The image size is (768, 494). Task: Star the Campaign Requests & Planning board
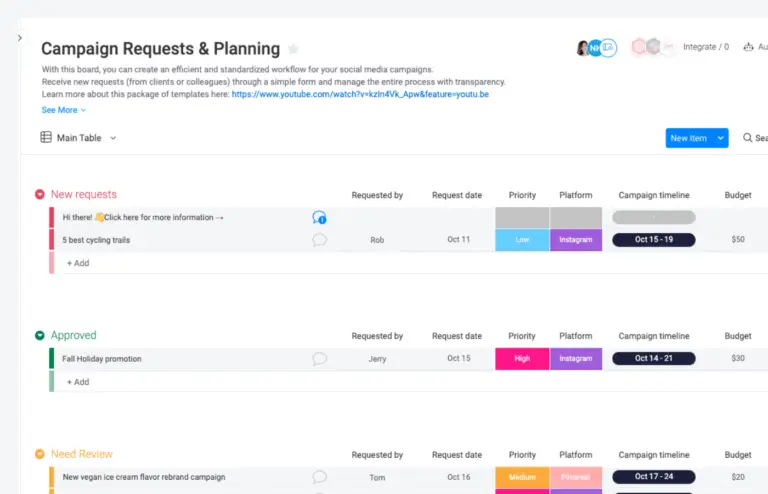293,49
